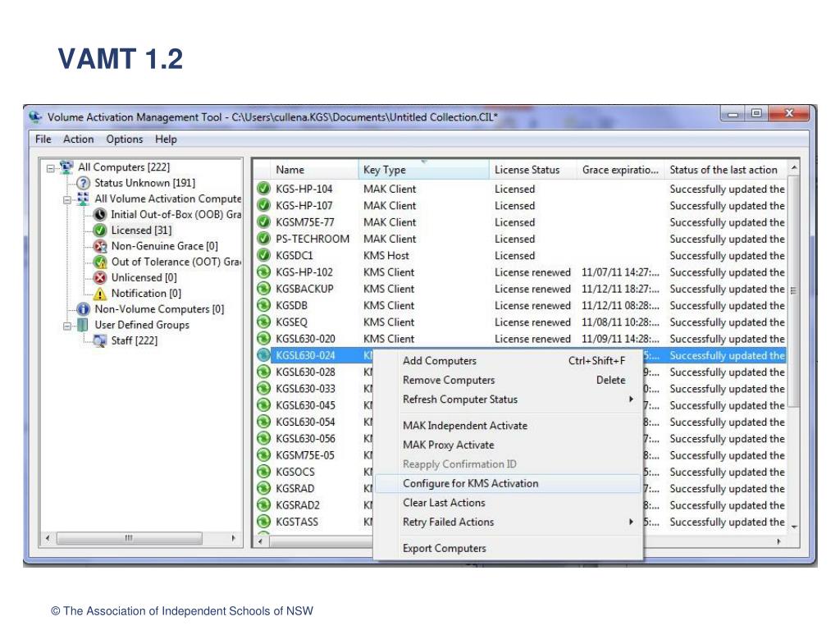Open the Options menu
The height and width of the screenshot is (630, 840).
coord(125,139)
